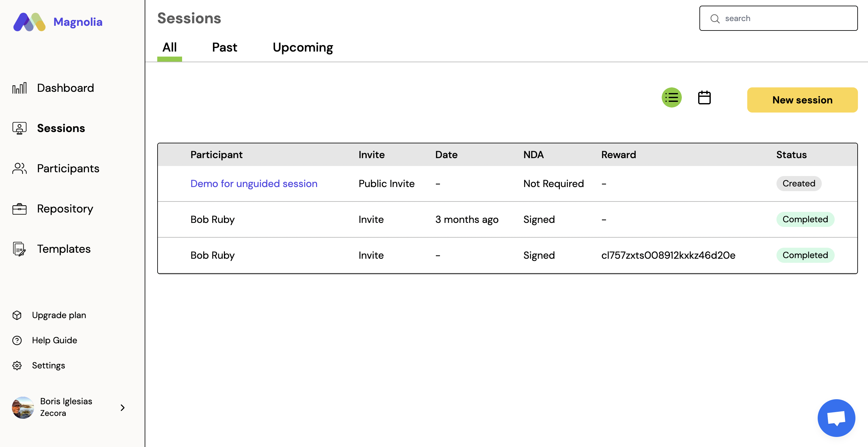This screenshot has height=447, width=868.
Task: Open the Repository briefcase icon
Action: point(19,209)
